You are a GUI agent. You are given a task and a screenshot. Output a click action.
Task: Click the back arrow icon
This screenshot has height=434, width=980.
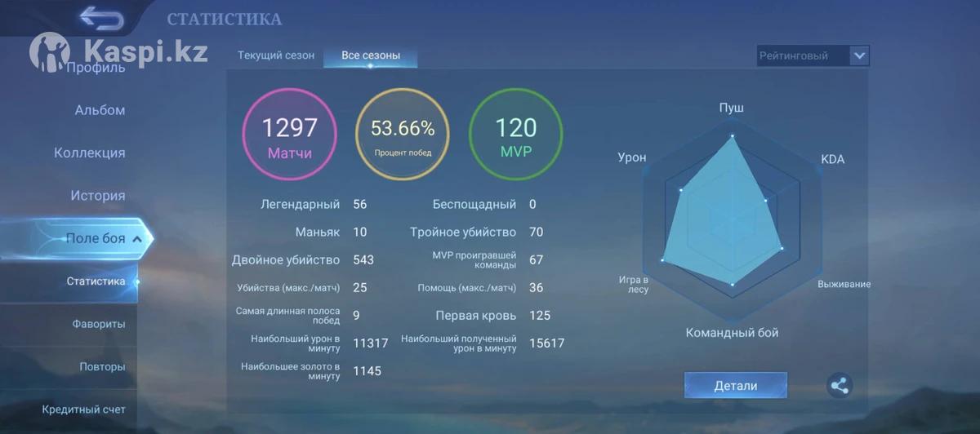(x=101, y=19)
